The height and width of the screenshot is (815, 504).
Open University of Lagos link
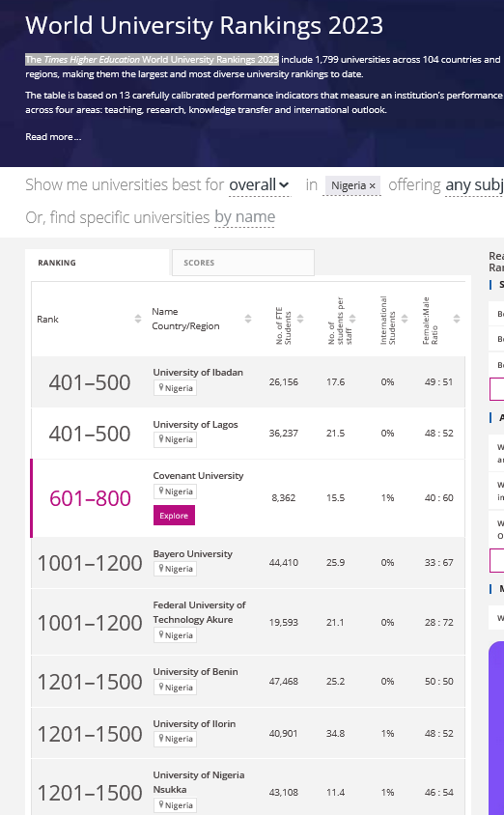(x=195, y=424)
